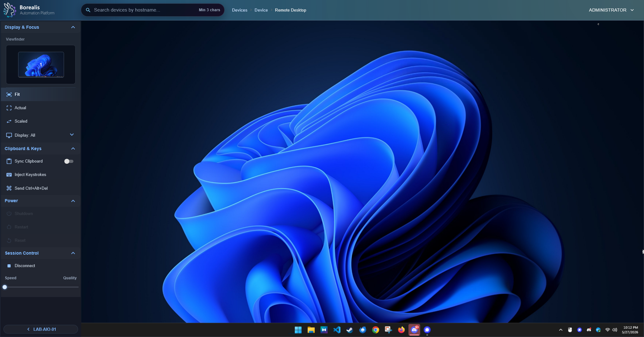Click Inject Keystrokes

41,174
